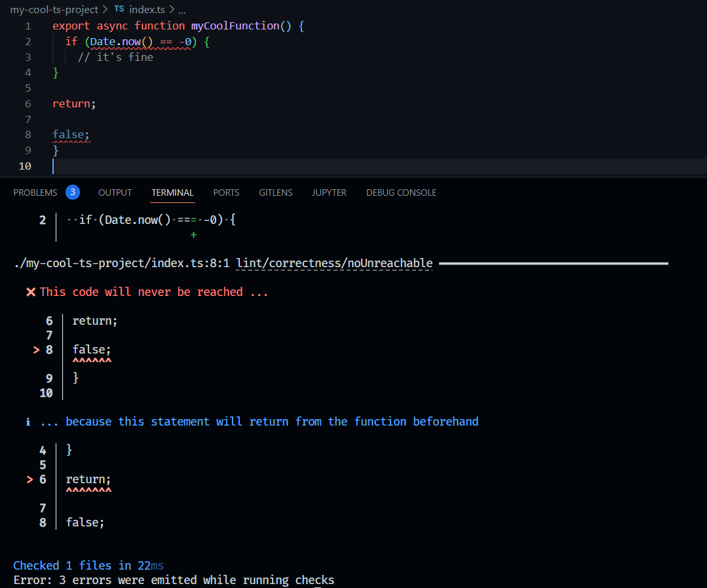Click 'Error: 3 errors were emitted' line

coord(174,580)
